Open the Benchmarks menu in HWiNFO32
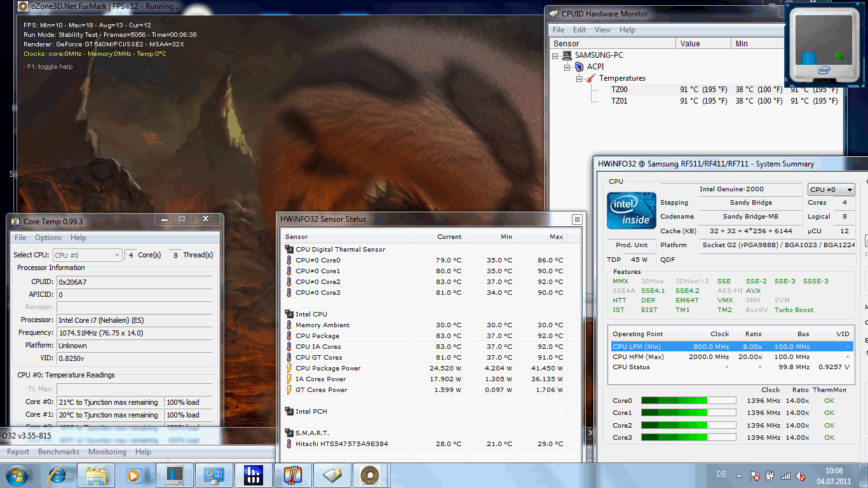Viewport: 868px width, 488px height. [58, 452]
